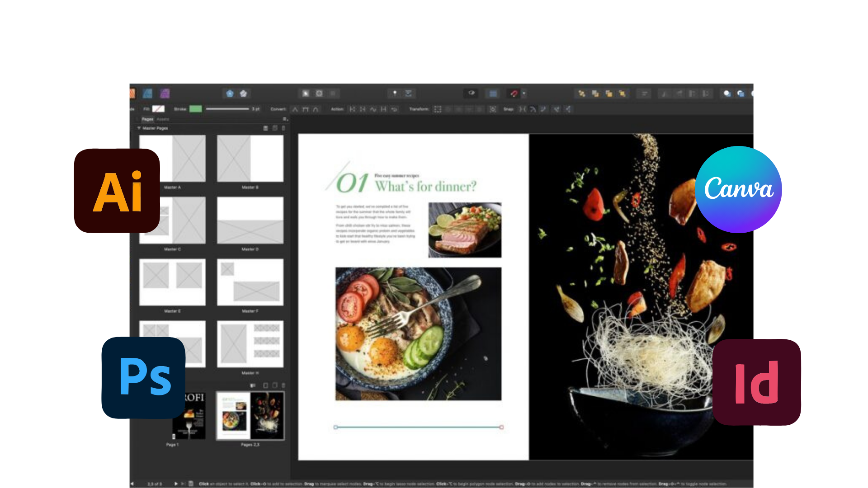
Task: Click the What's for dinner? heading
Action: pos(425,186)
